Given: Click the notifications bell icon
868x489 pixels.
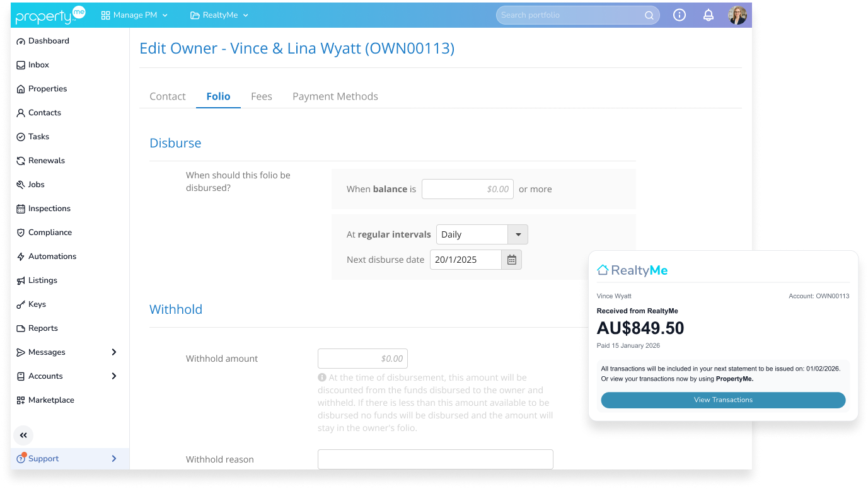Looking at the screenshot, I should (709, 15).
